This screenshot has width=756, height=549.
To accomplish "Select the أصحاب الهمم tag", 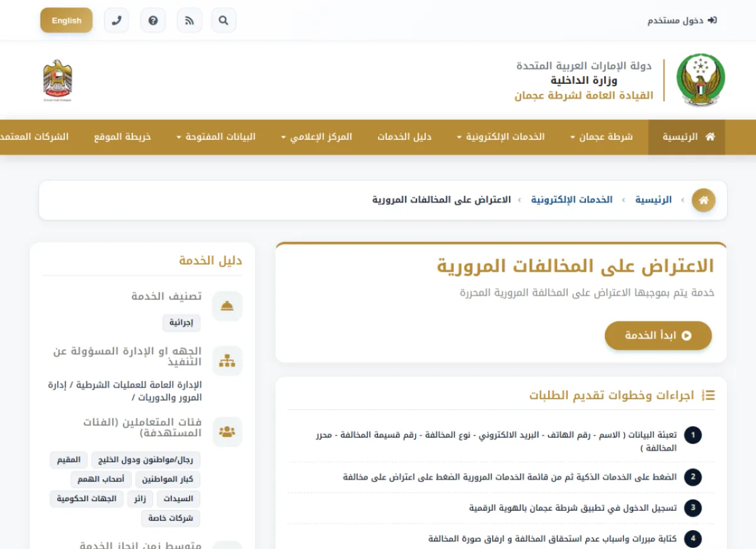I will click(x=101, y=480).
